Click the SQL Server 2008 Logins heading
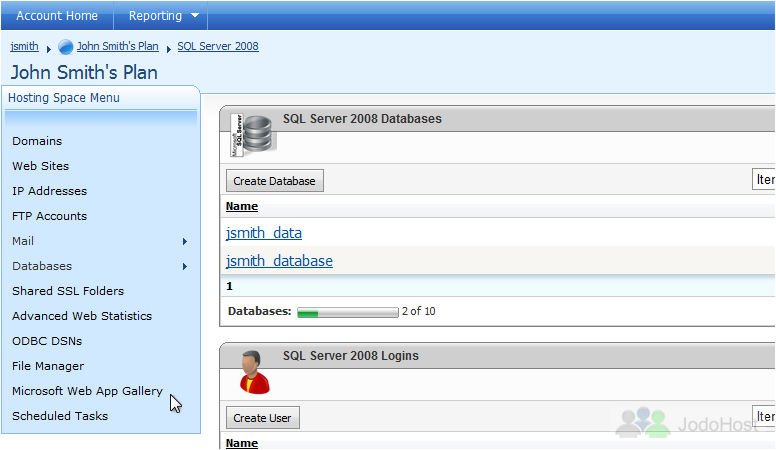This screenshot has width=776, height=450. [350, 356]
